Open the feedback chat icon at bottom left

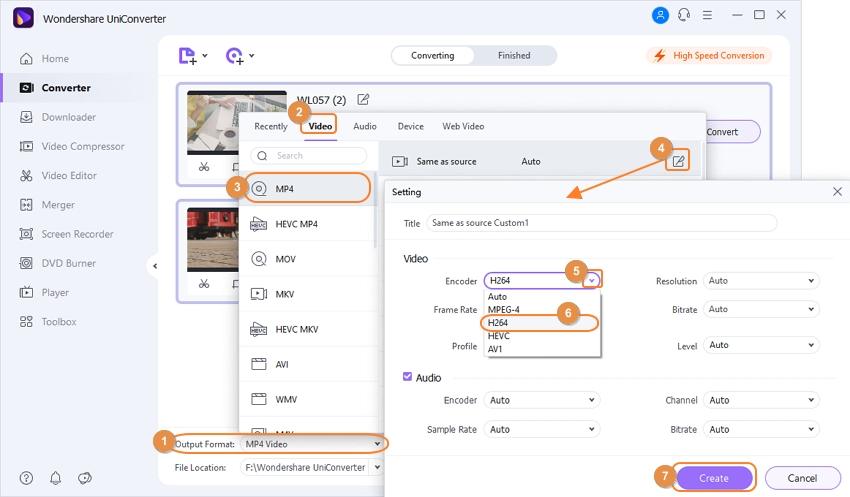pos(85,478)
